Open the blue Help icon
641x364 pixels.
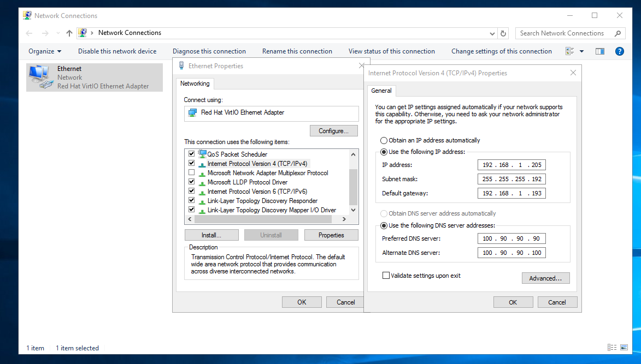[619, 51]
